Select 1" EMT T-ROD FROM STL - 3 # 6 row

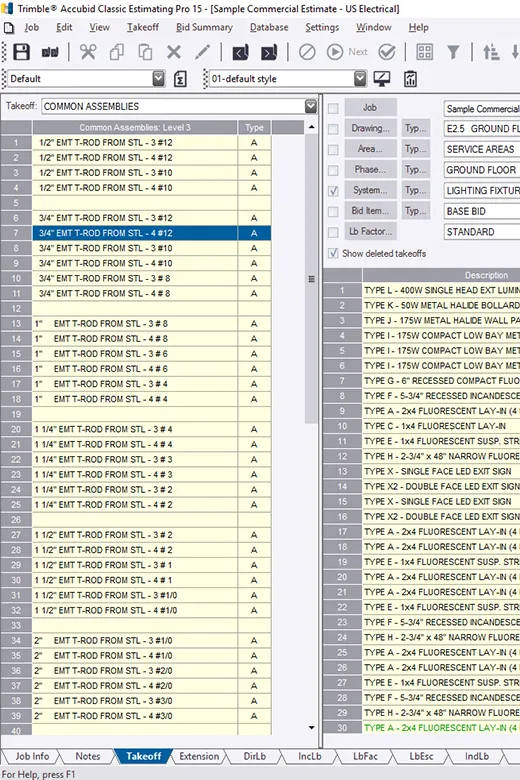[x=135, y=354]
